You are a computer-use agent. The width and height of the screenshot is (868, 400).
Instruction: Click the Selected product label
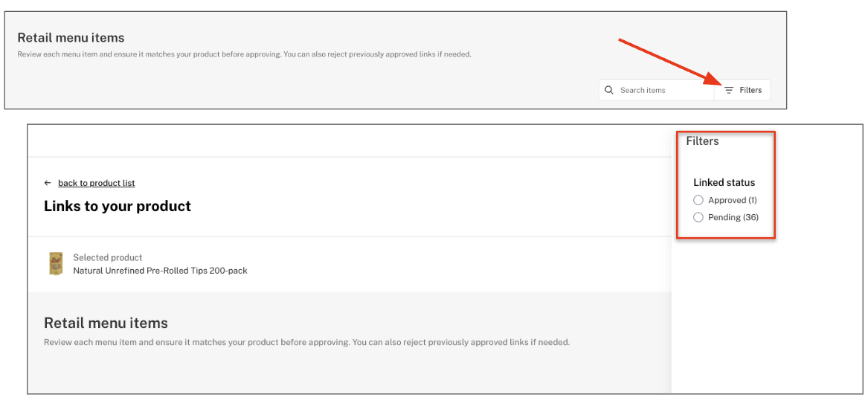(107, 258)
